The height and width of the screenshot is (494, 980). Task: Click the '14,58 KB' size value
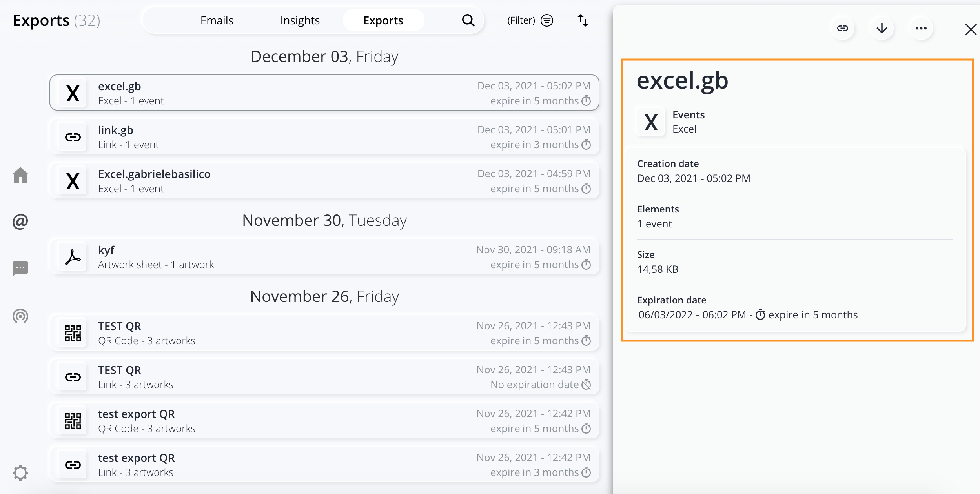coord(658,269)
